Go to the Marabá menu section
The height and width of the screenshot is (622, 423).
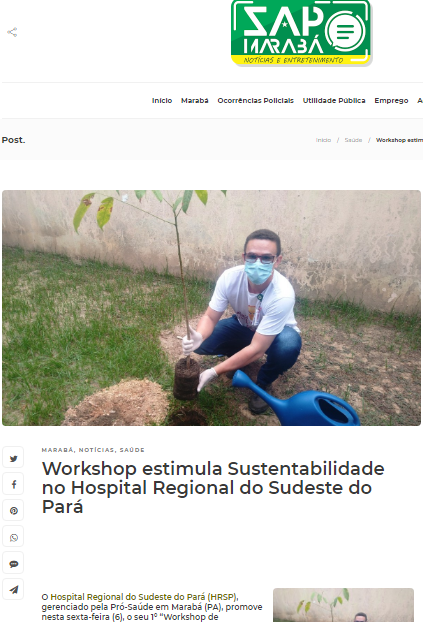(194, 101)
